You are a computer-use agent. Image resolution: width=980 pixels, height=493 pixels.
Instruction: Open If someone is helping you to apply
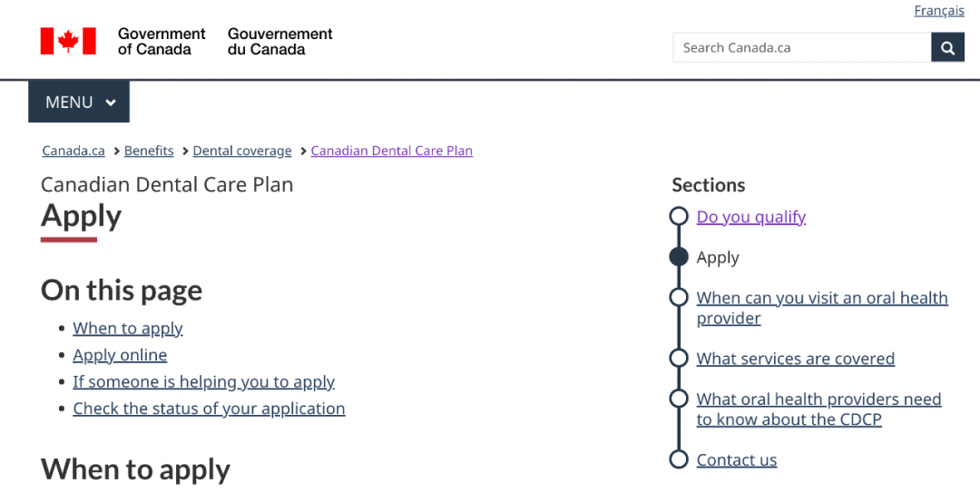204,381
